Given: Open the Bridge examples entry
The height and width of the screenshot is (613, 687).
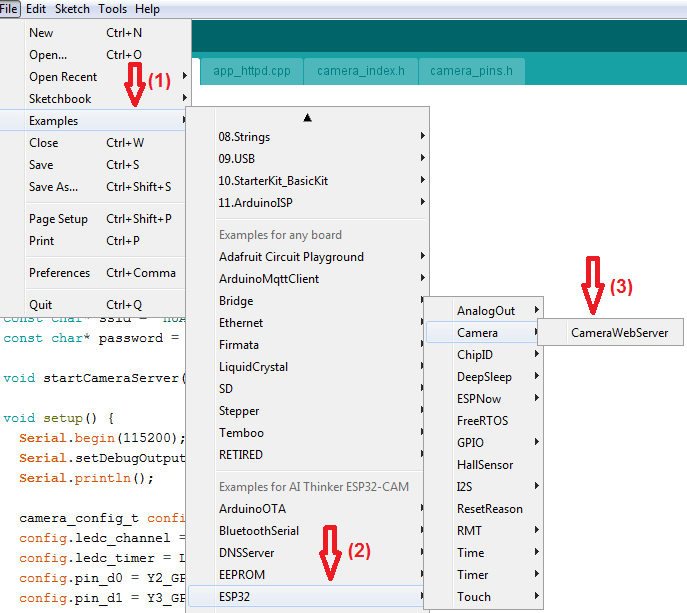Looking at the screenshot, I should (x=306, y=301).
